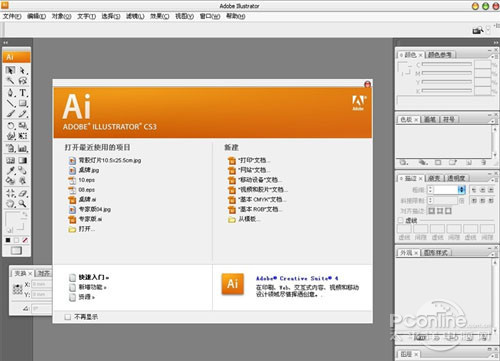This screenshot has width=500, height=361.
Task: Open the 色板 panel options menu
Action: pyautogui.click(x=494, y=121)
